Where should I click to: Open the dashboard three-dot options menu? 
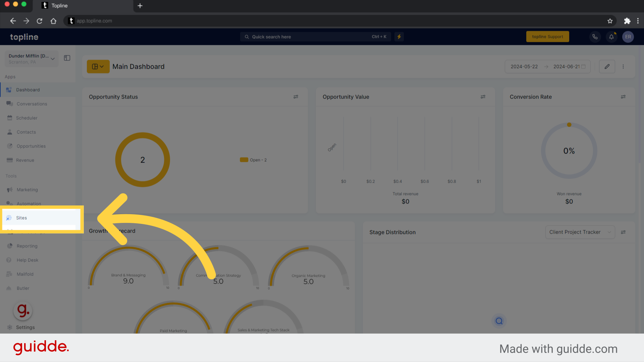[x=623, y=66]
